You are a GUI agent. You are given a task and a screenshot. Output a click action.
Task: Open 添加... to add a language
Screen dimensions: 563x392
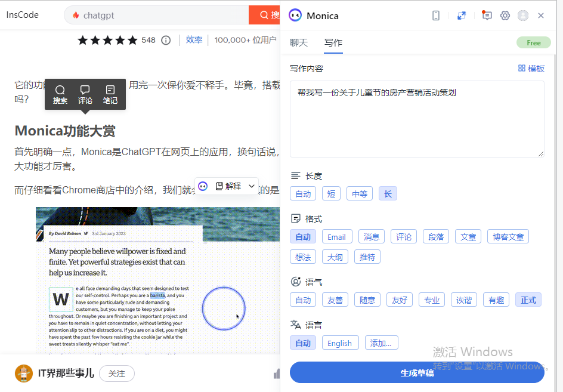coord(382,343)
